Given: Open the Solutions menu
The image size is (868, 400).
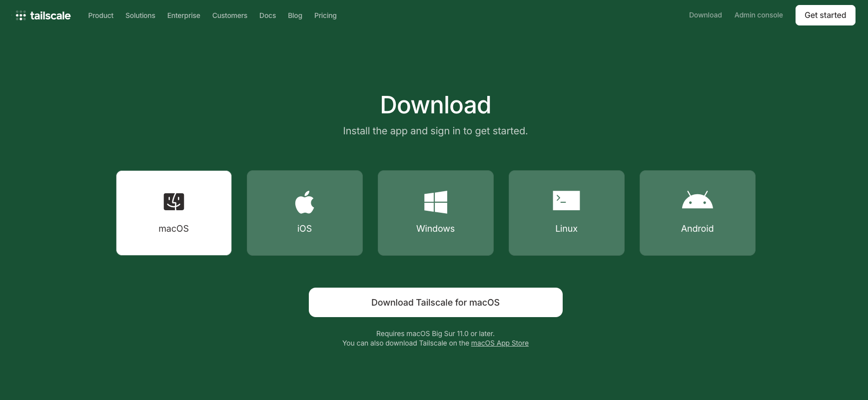Looking at the screenshot, I should pos(140,15).
